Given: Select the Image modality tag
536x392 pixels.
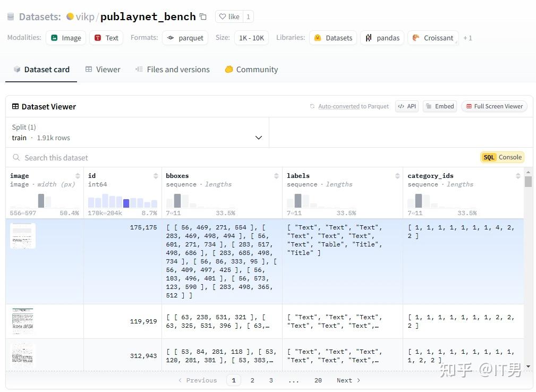Looking at the screenshot, I should 66,38.
